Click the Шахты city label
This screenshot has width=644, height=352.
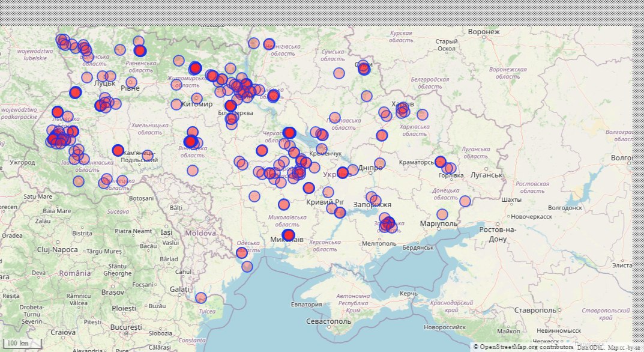[x=511, y=200]
